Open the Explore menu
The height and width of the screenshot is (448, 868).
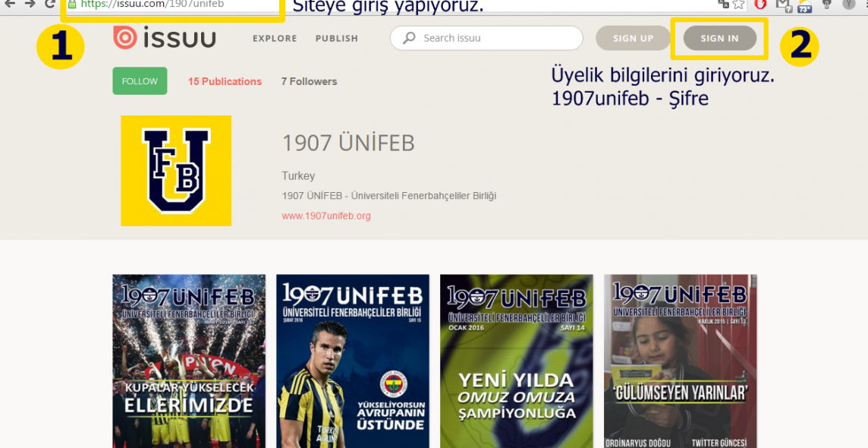[x=275, y=39]
